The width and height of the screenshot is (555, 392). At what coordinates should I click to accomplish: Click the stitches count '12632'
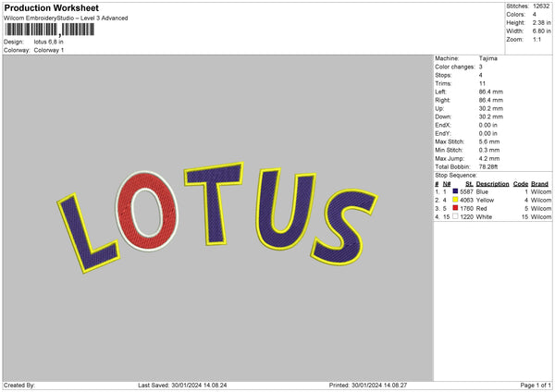541,6
